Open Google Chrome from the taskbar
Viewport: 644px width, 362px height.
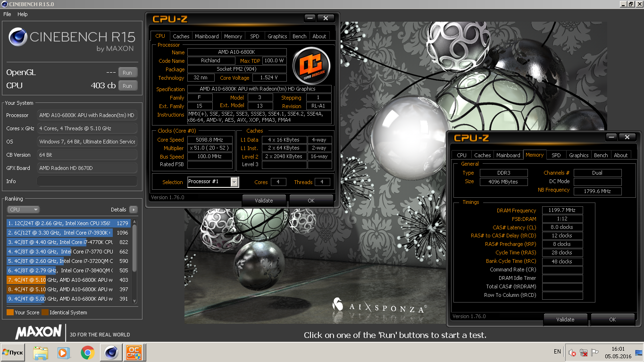(87, 352)
